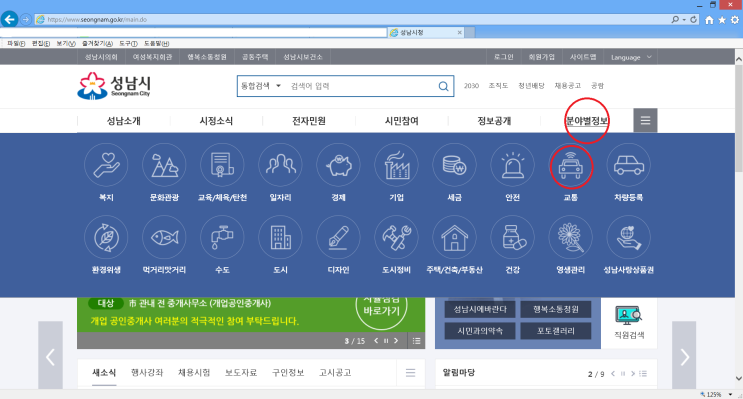The height and width of the screenshot is (399, 743).
Task: Open the 일자리 jobs icon
Action: (281, 165)
